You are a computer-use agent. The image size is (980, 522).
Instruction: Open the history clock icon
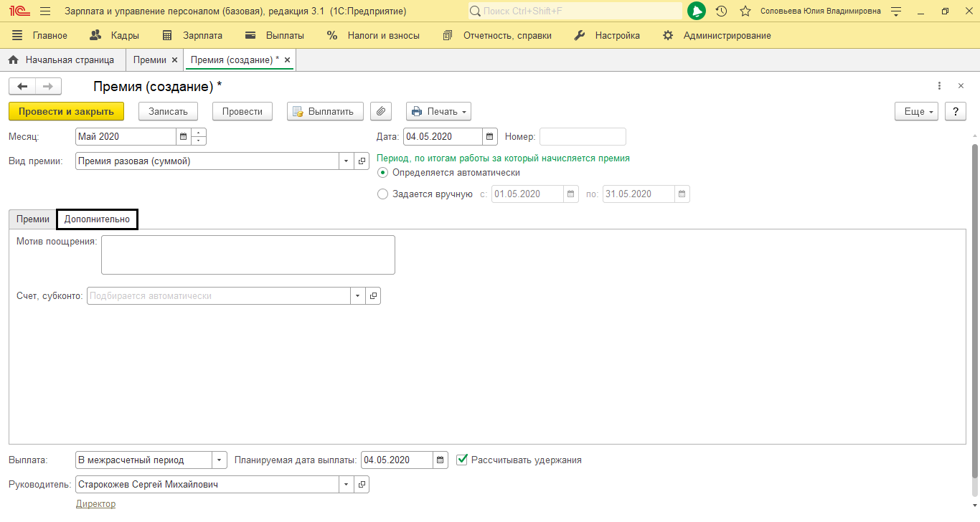pos(722,11)
